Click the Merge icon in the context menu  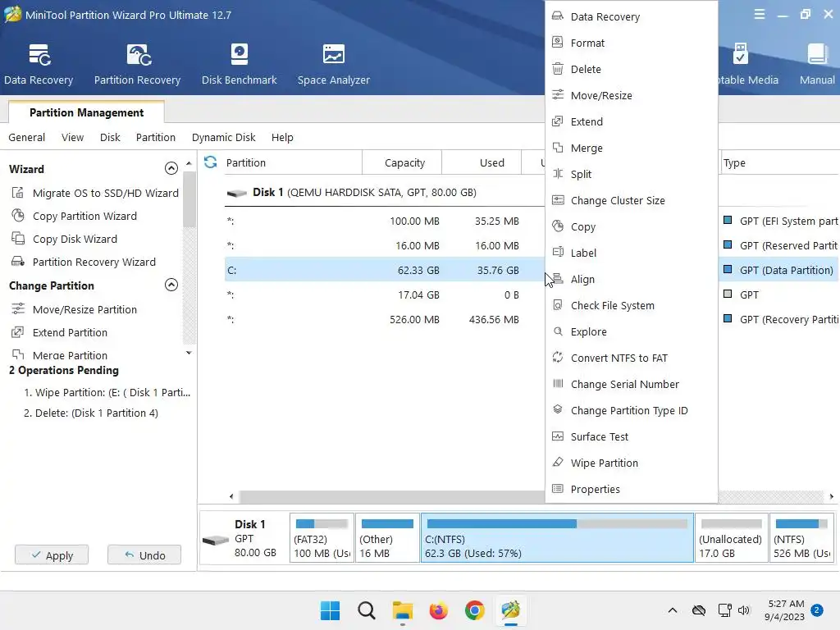tap(558, 148)
